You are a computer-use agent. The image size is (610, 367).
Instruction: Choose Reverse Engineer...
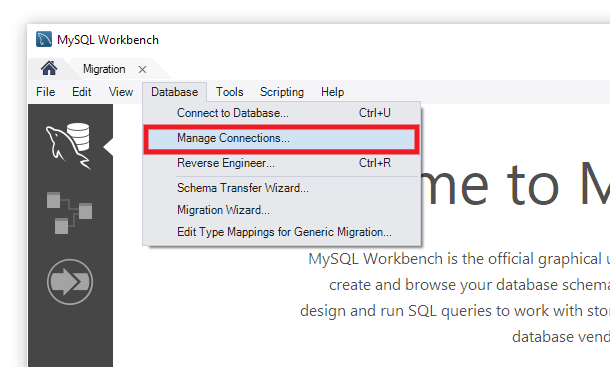[282, 163]
